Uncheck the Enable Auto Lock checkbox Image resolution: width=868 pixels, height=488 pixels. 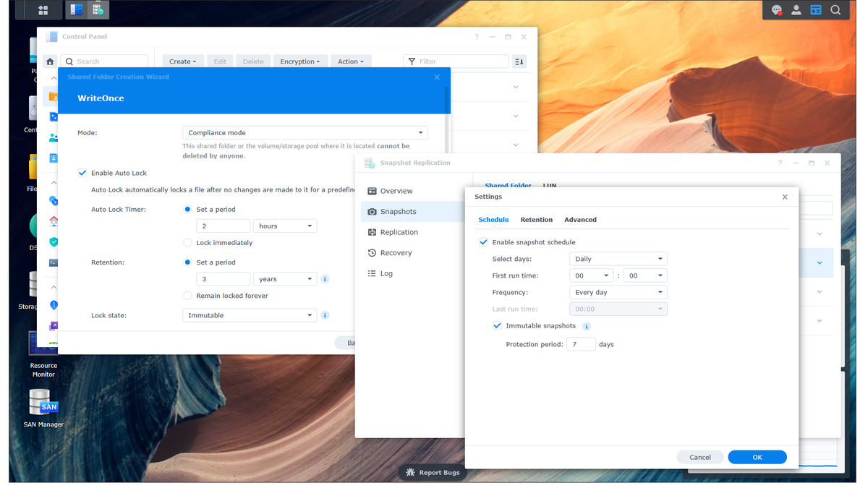(82, 173)
